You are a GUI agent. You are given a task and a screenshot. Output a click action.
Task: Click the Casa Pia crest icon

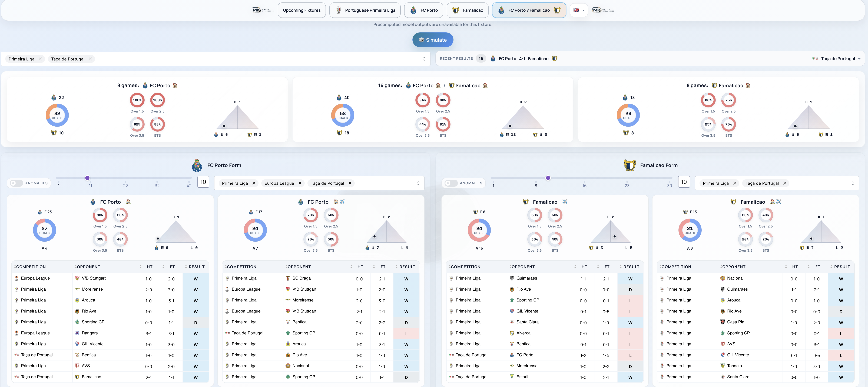(723, 322)
